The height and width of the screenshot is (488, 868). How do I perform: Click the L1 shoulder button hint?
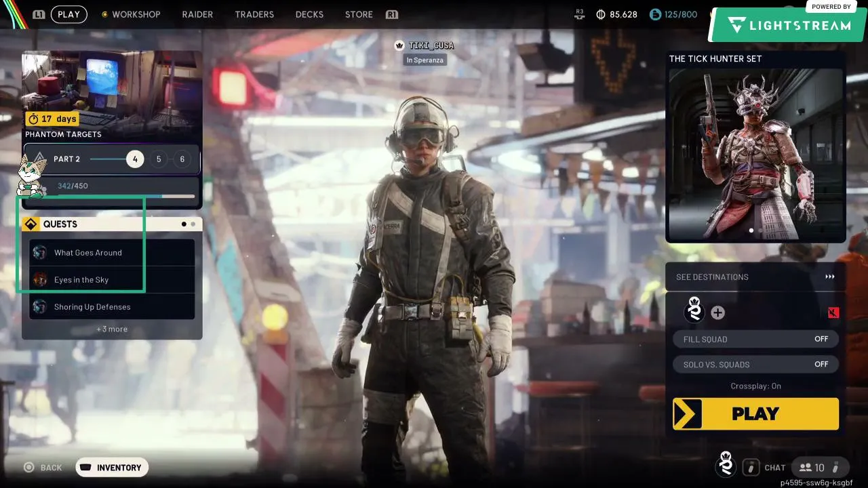[x=39, y=14]
